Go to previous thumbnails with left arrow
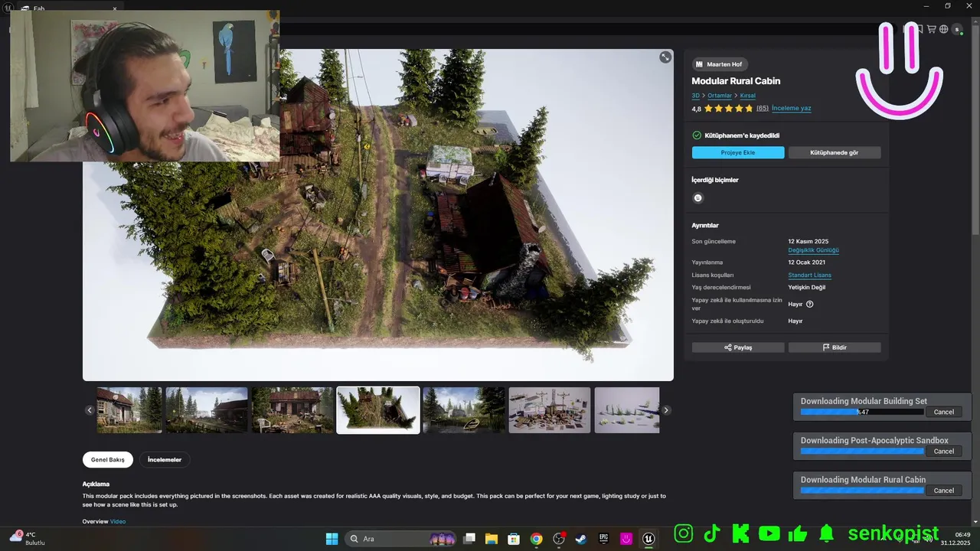 [90, 410]
